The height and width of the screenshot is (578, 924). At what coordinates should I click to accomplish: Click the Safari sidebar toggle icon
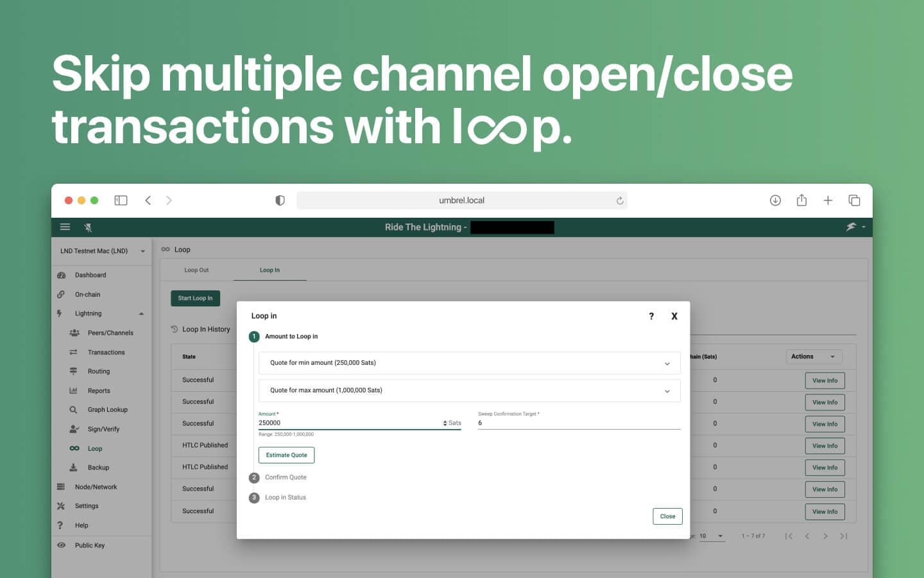121,200
